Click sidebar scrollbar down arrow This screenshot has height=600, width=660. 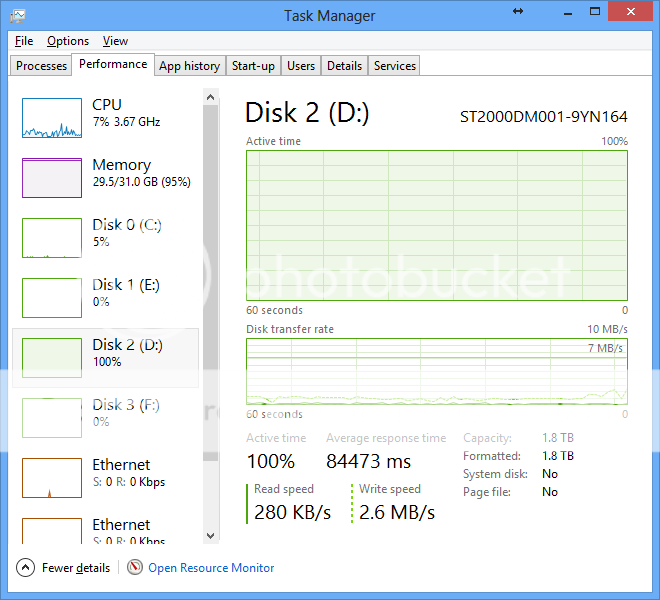(210, 536)
